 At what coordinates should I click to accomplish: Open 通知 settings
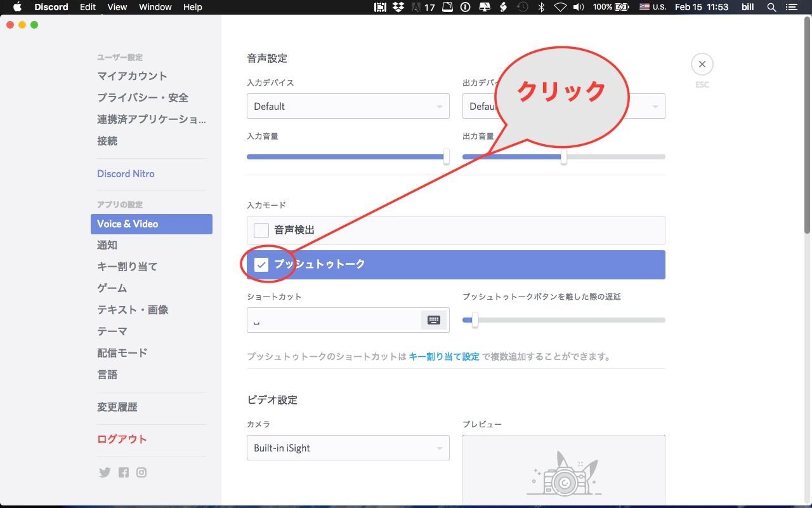point(107,245)
